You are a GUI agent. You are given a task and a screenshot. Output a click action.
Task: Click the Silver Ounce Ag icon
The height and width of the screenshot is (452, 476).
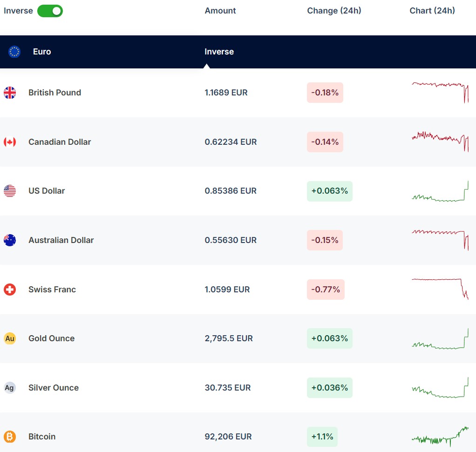[x=10, y=388]
